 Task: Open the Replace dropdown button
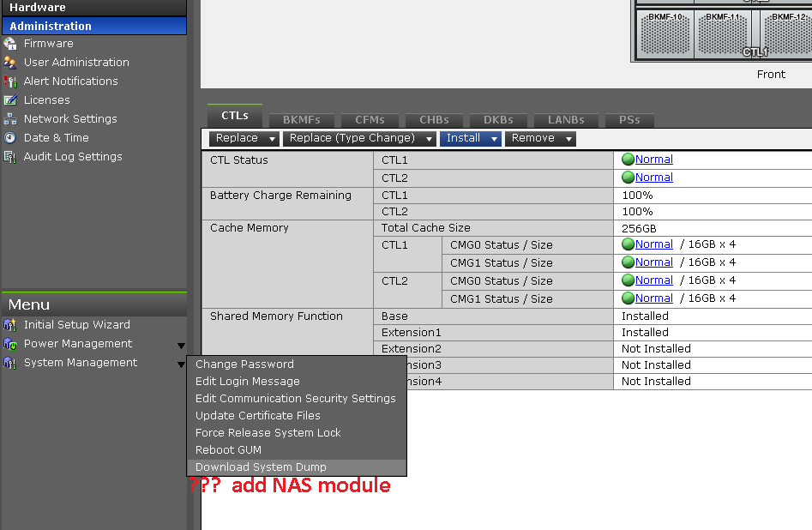point(244,138)
